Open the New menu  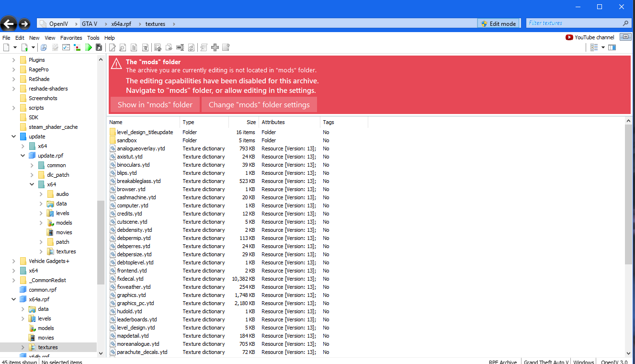pos(34,38)
